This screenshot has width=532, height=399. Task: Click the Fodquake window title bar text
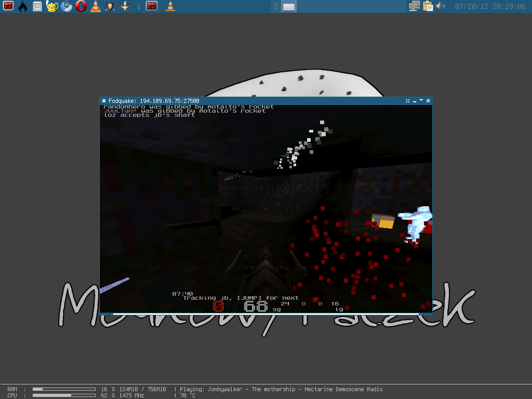click(154, 101)
